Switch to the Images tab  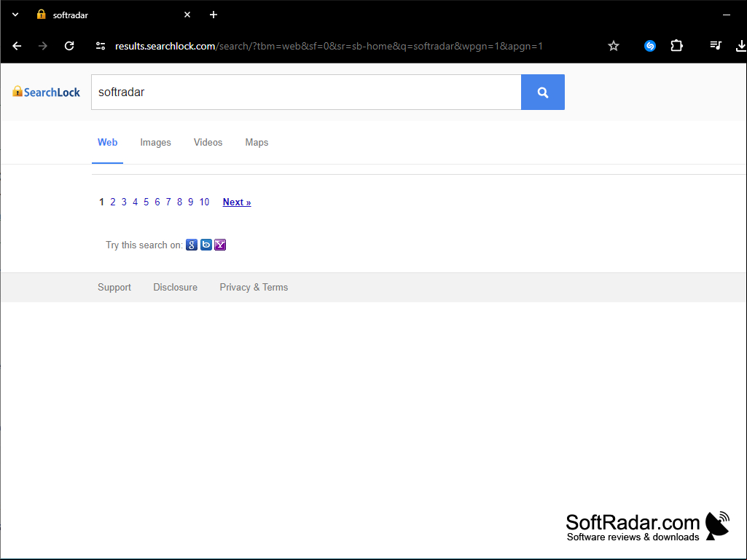(155, 143)
